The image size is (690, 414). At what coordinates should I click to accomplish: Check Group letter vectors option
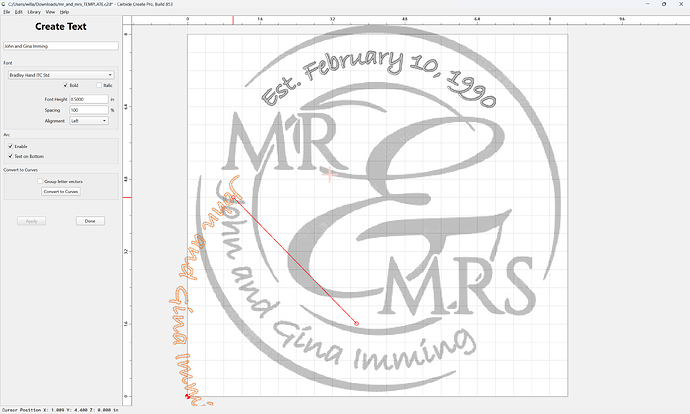click(x=40, y=181)
